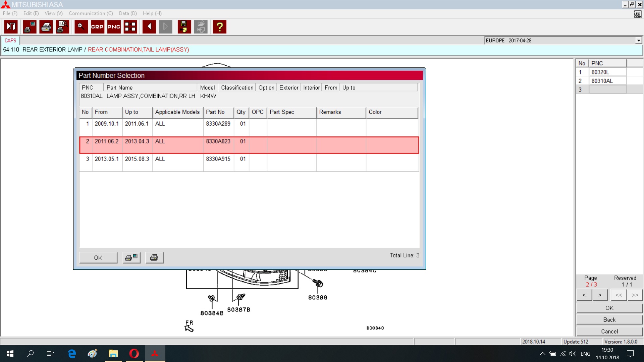Expand the EUROPE 2017-04-28 catalog dropdown
The width and height of the screenshot is (644, 362).
click(x=638, y=41)
